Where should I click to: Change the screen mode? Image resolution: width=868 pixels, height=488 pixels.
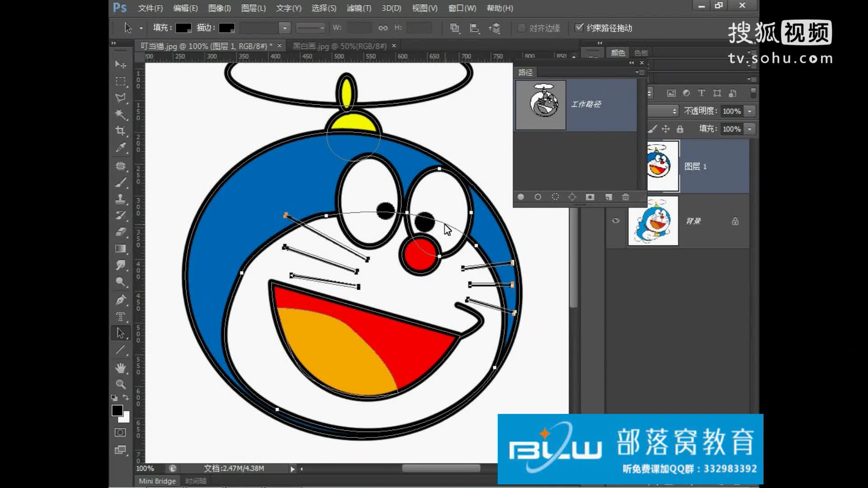[x=120, y=450]
